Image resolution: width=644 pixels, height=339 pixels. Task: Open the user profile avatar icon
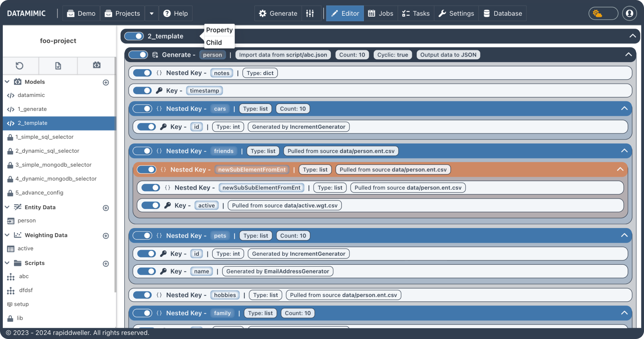tap(629, 14)
